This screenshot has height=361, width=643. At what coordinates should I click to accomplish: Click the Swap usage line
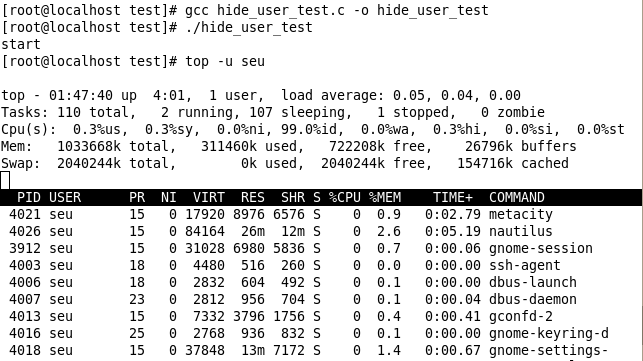(x=285, y=163)
